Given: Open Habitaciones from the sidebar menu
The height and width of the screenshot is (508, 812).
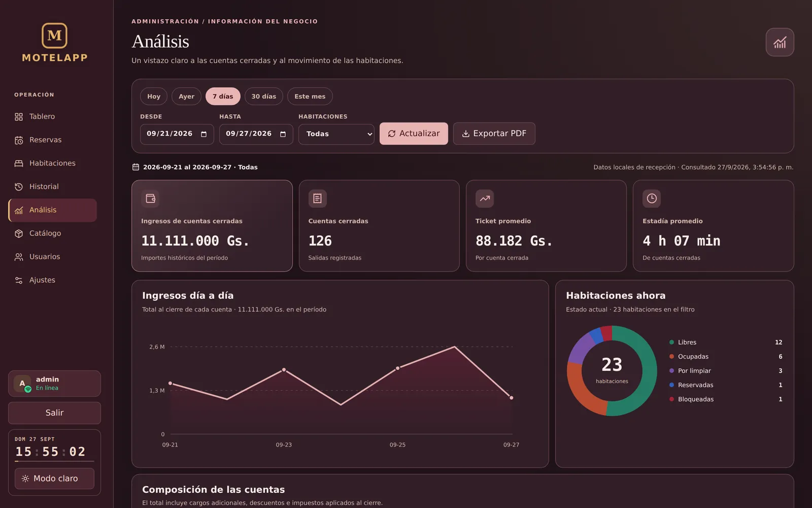Looking at the screenshot, I should pos(52,164).
